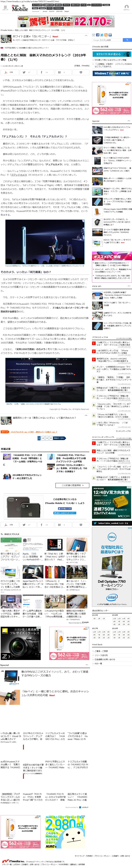Open the モバイル決済 nav tag

click(x=37, y=5)
